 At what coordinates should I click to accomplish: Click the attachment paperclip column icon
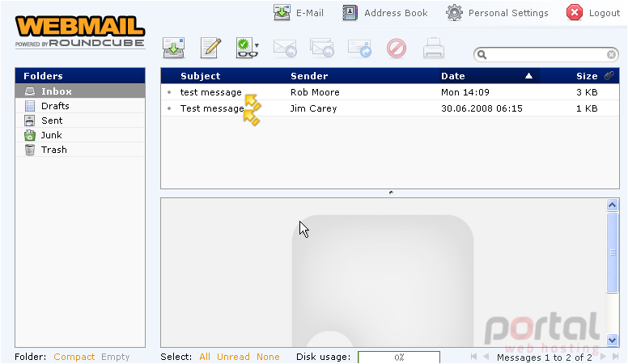point(609,75)
